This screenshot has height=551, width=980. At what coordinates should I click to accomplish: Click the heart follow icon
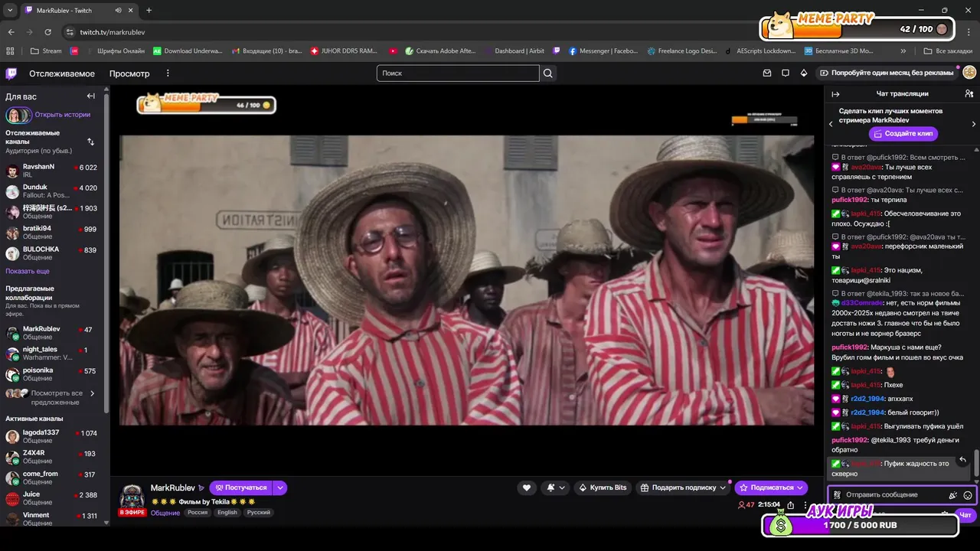tap(526, 487)
